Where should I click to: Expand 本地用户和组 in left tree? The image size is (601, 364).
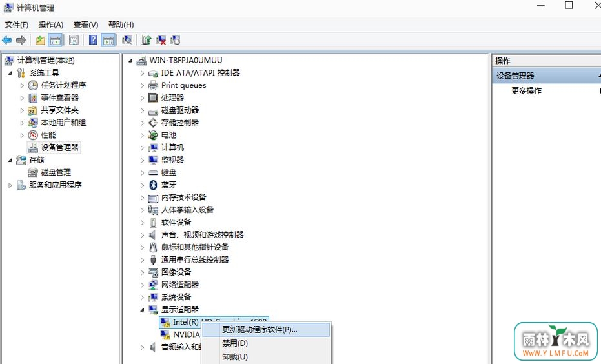pyautogui.click(x=22, y=123)
